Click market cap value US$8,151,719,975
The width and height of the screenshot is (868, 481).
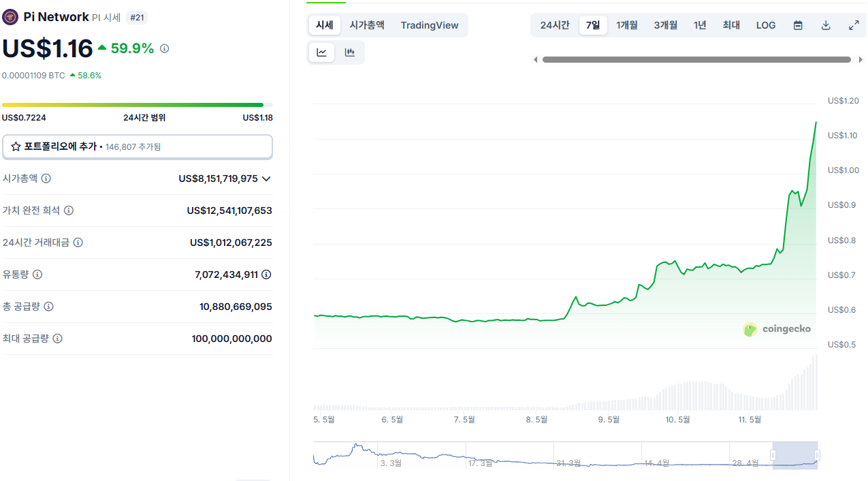click(x=218, y=179)
